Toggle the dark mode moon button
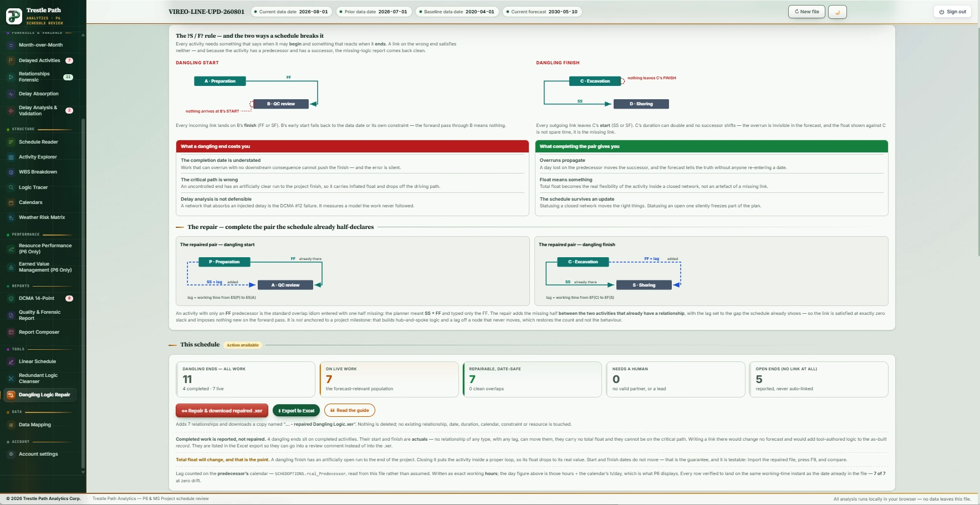This screenshot has height=505, width=980. click(838, 12)
